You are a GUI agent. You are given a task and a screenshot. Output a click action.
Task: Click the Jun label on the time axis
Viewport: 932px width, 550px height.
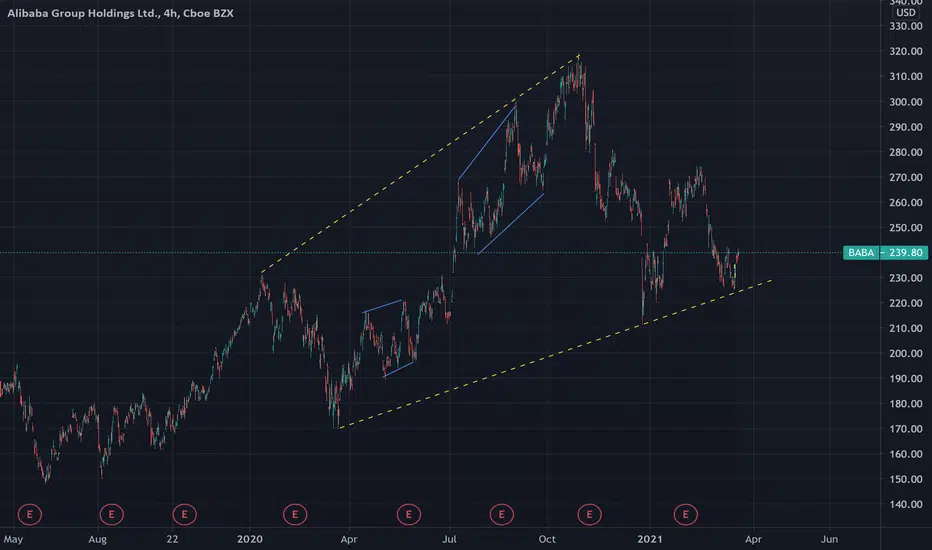[x=829, y=539]
